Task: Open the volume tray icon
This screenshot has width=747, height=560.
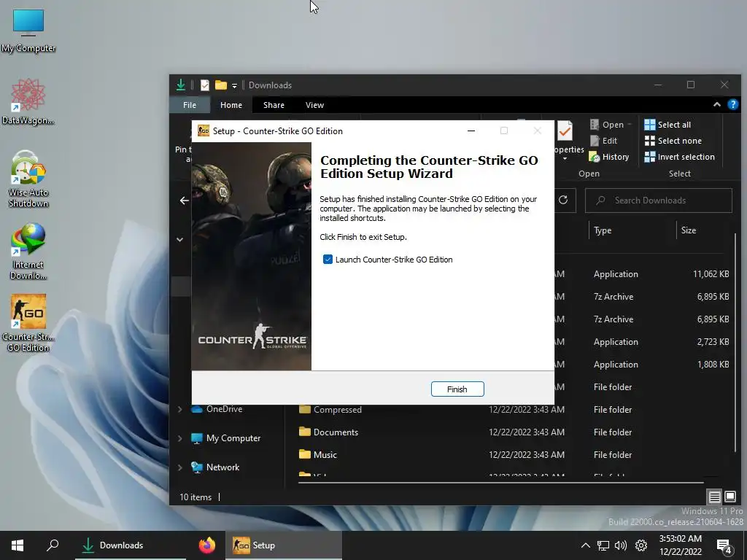Action: click(x=621, y=545)
